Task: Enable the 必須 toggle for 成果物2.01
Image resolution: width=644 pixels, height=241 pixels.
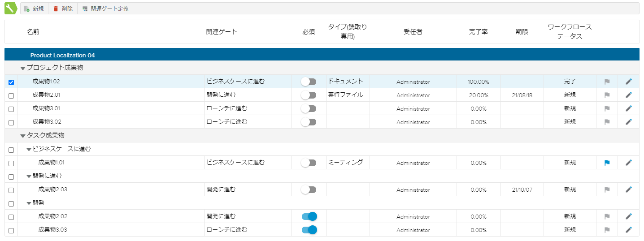Action: point(309,95)
